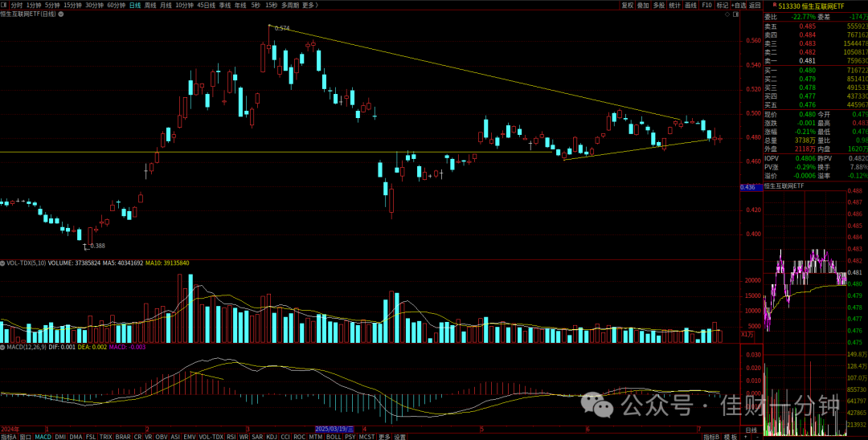Click the 标记 mark tool button
Viewport: 868px width, 440px height.
point(723,5)
